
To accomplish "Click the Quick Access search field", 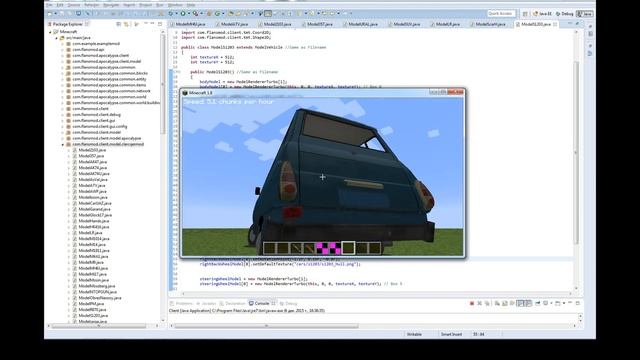I will coord(501,13).
